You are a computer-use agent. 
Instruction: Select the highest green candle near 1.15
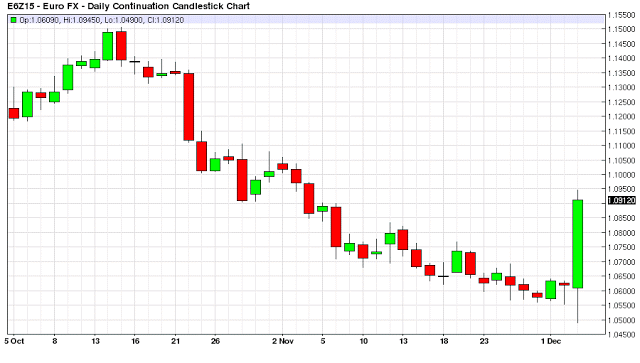[108, 46]
